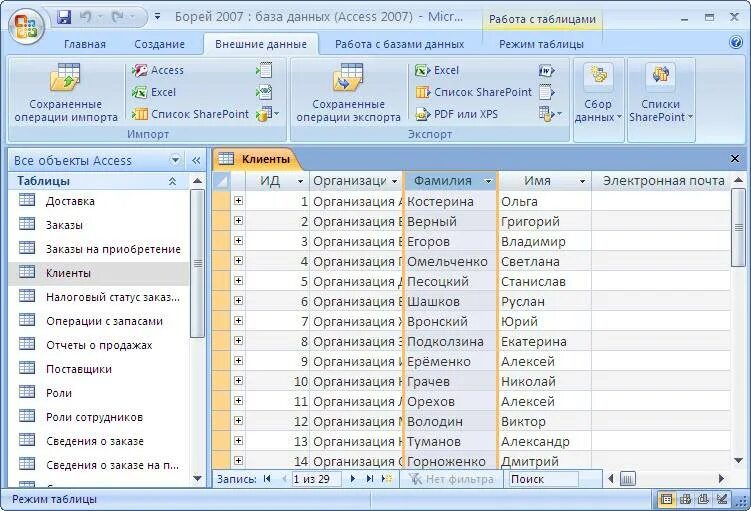The width and height of the screenshot is (751, 511).
Task: Open More import options dropdown
Action: [267, 114]
